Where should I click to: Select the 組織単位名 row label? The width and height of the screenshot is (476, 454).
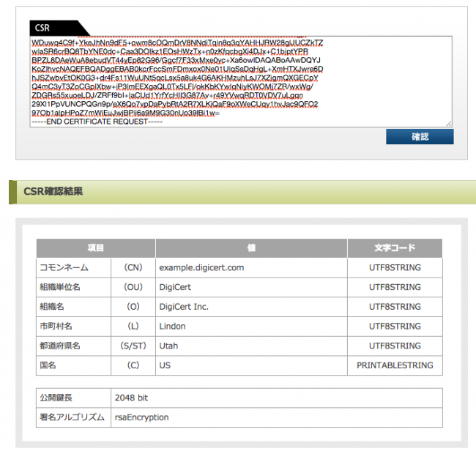point(60,287)
